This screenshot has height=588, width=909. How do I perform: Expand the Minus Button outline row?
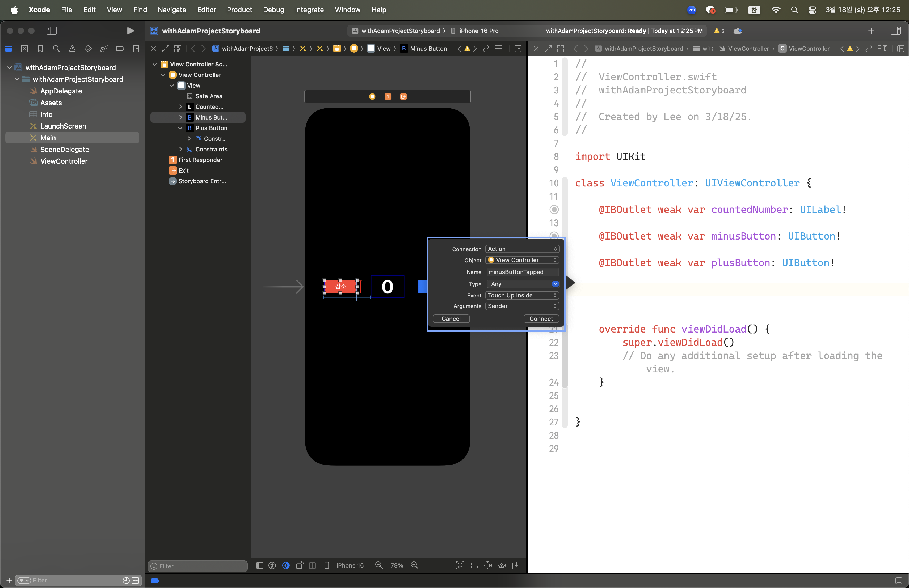(180, 117)
